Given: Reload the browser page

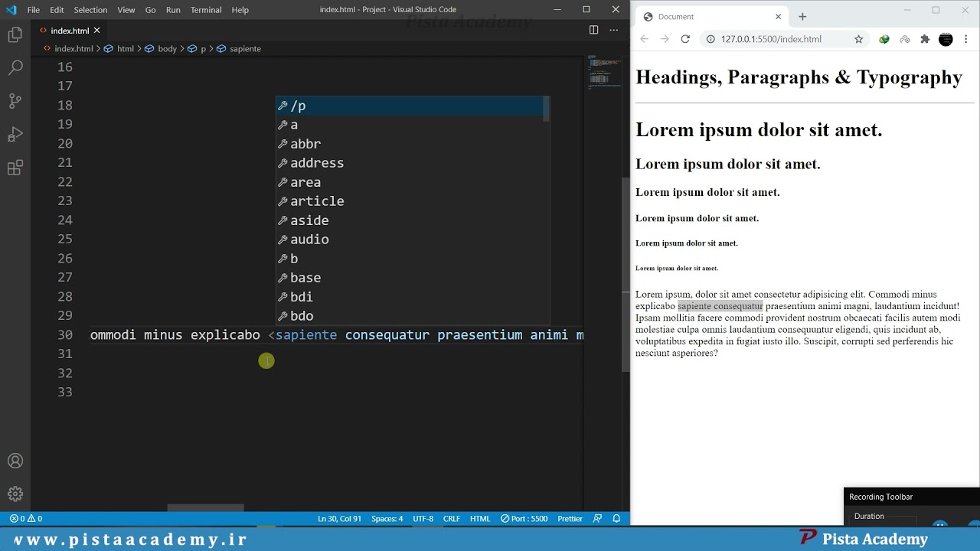Looking at the screenshot, I should pyautogui.click(x=685, y=39).
